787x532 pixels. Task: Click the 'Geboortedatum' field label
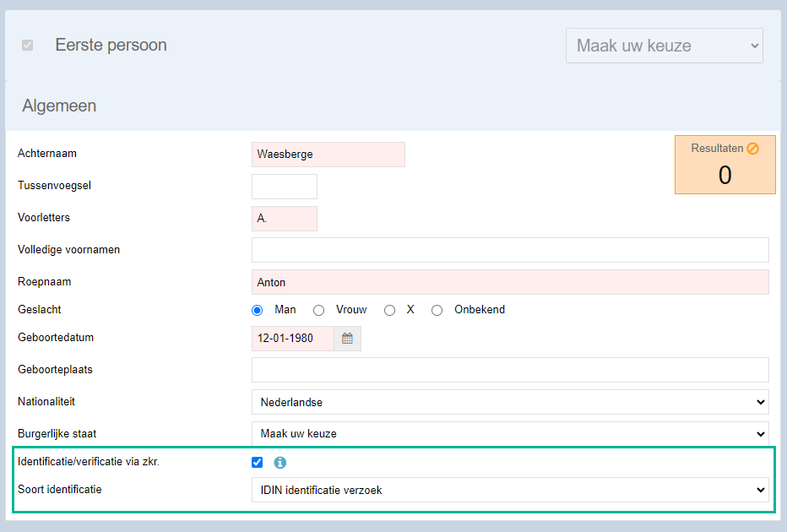tap(56, 337)
